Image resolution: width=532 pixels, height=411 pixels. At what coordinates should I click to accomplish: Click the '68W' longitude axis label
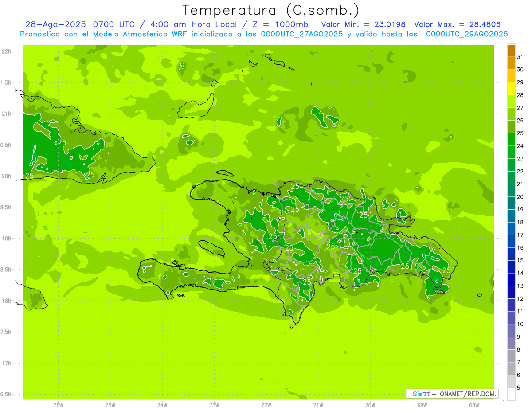coord(474,405)
